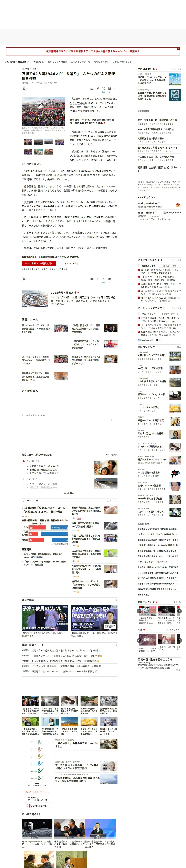This screenshot has height=868, width=186.
Task: Select 来場のポイント navigation item
Action: (101, 62)
